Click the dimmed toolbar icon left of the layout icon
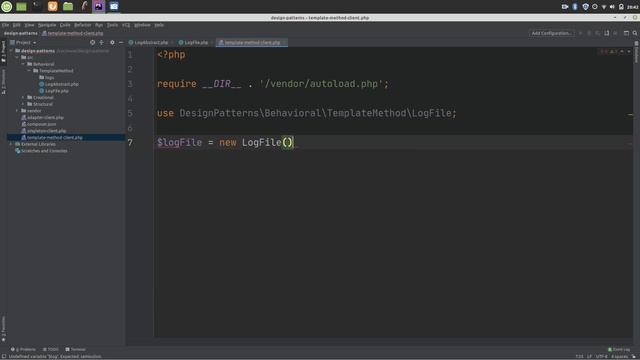The height and width of the screenshot is (360, 640). tap(616, 33)
